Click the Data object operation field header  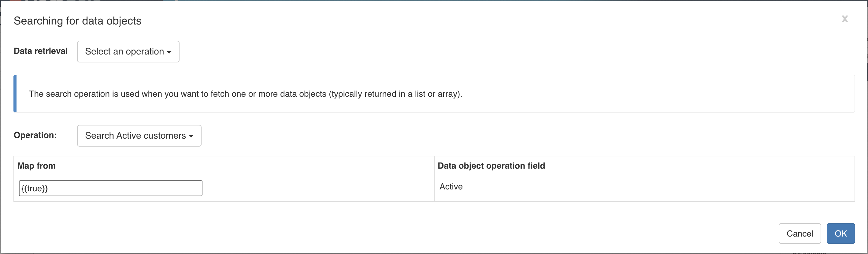click(x=491, y=166)
